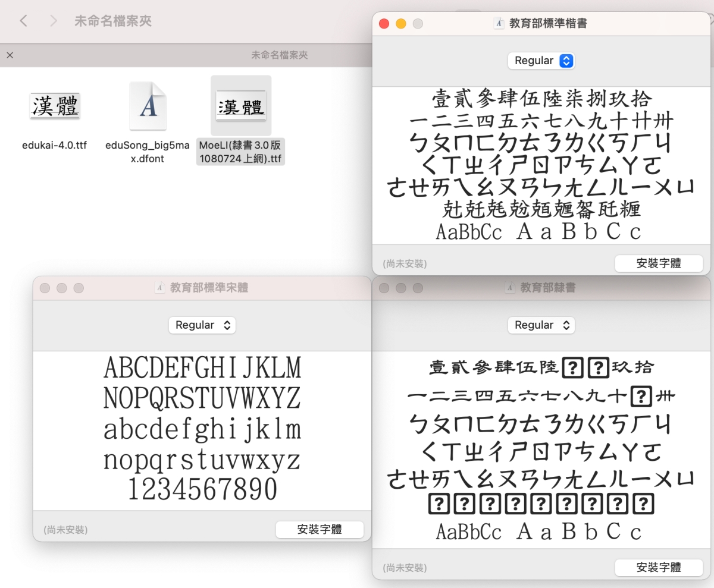Click the 教育部隸書 title document icon
This screenshot has width=714, height=588.
click(x=510, y=288)
